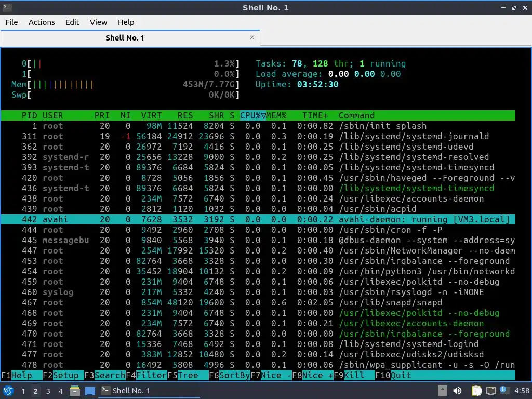Select the haveged process row
532x399 pixels.
click(258, 178)
